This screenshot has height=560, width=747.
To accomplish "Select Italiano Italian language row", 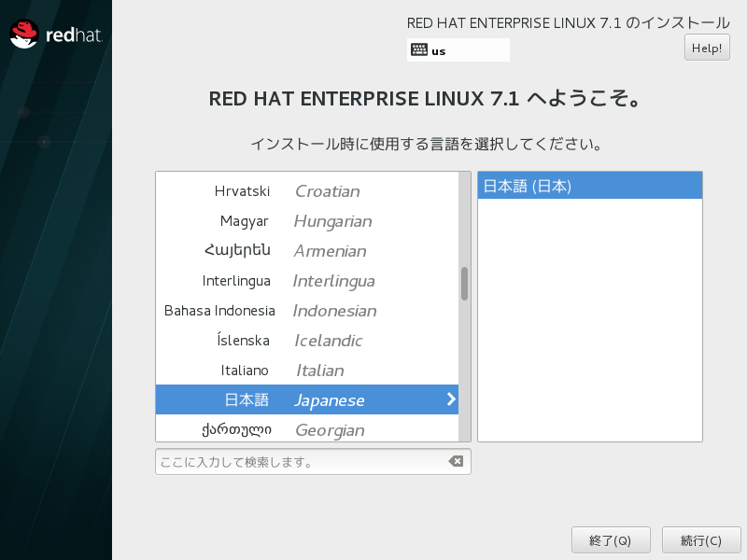I will click(307, 370).
